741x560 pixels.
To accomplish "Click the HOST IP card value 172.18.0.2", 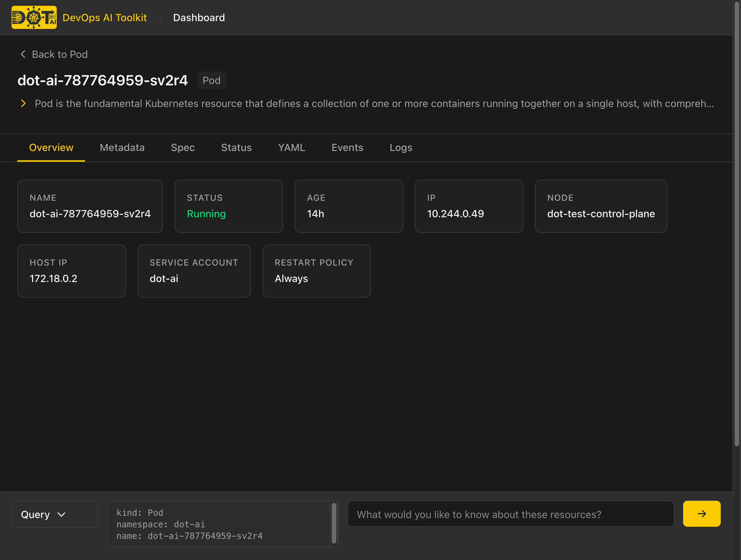I will (x=53, y=278).
